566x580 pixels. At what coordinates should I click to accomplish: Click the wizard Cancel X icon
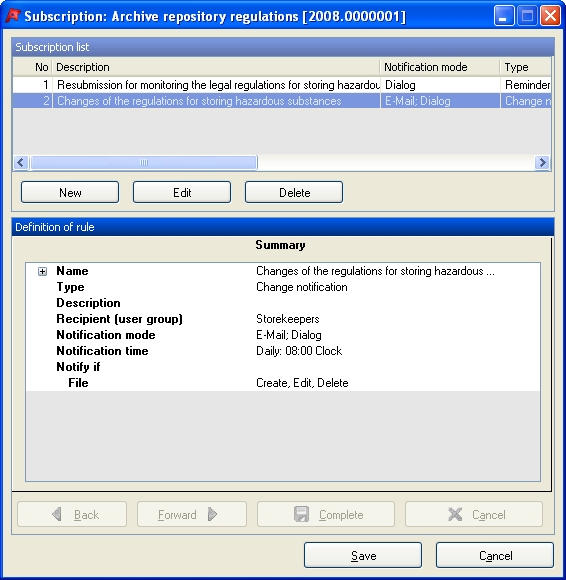click(455, 514)
